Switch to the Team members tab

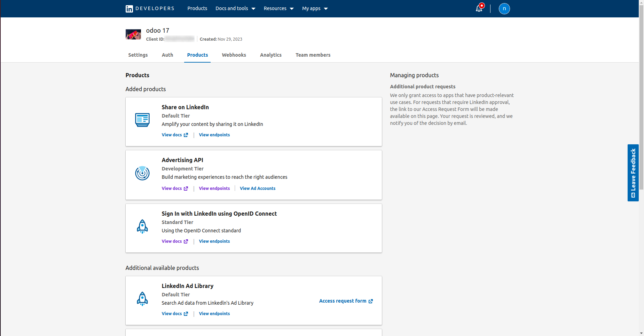pos(313,55)
